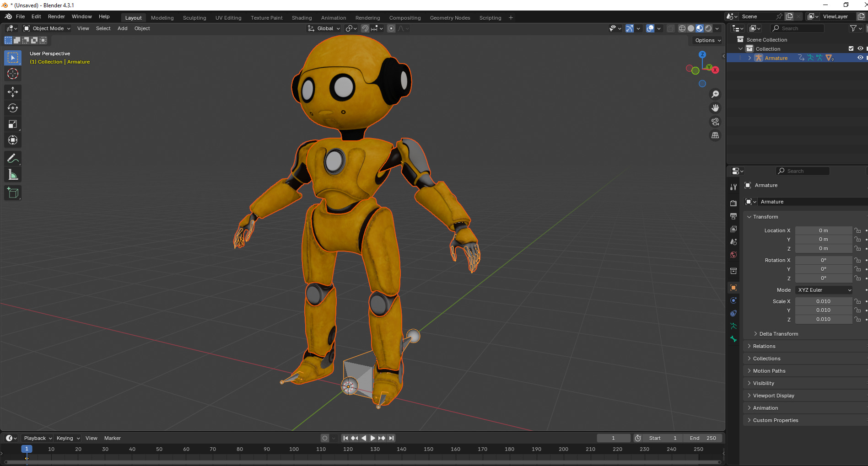The width and height of the screenshot is (868, 466).
Task: Open the Armature Data properties tab
Action: (733, 326)
